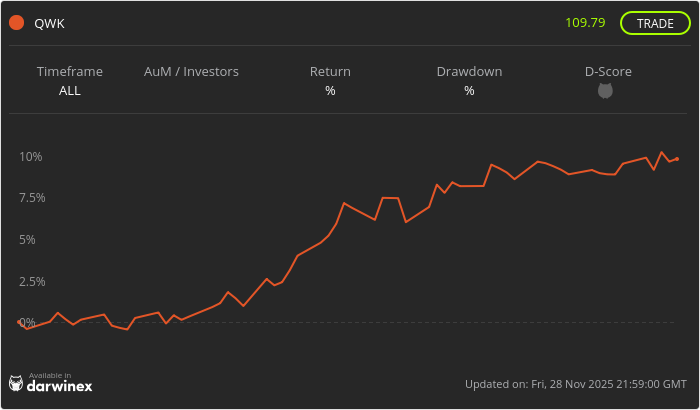Click the 109.79 green quote value

click(585, 22)
